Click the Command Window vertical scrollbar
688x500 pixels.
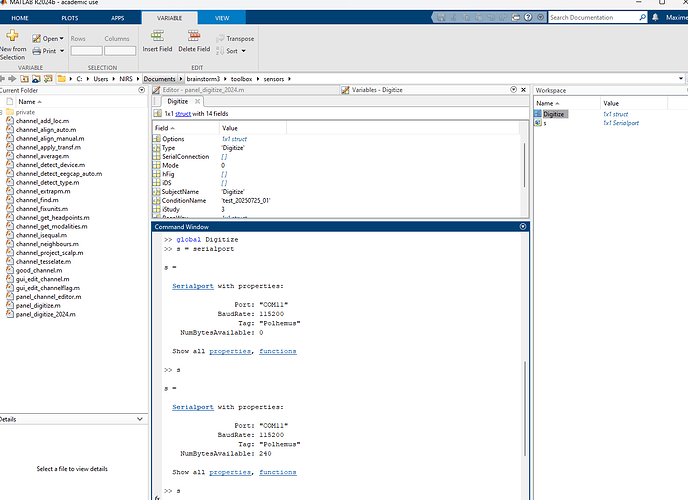[x=525, y=408]
